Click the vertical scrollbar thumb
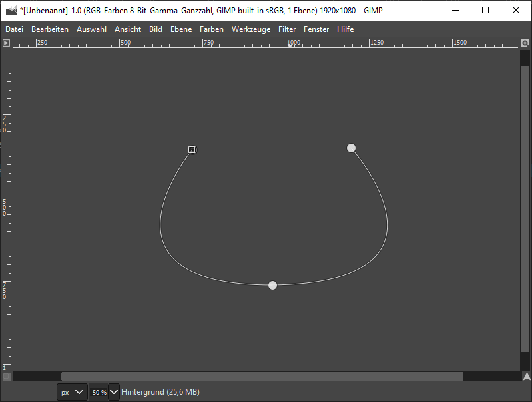Viewport: 532px width, 402px height. point(525,206)
